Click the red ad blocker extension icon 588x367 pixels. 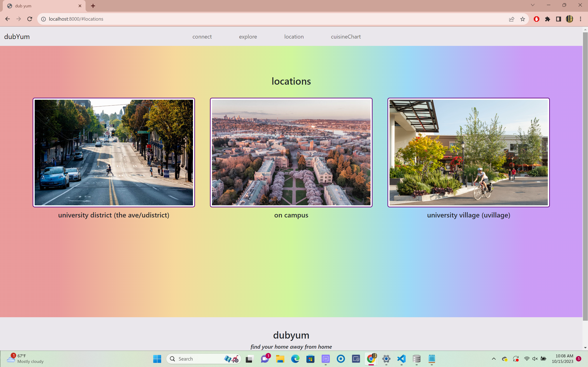click(x=537, y=19)
